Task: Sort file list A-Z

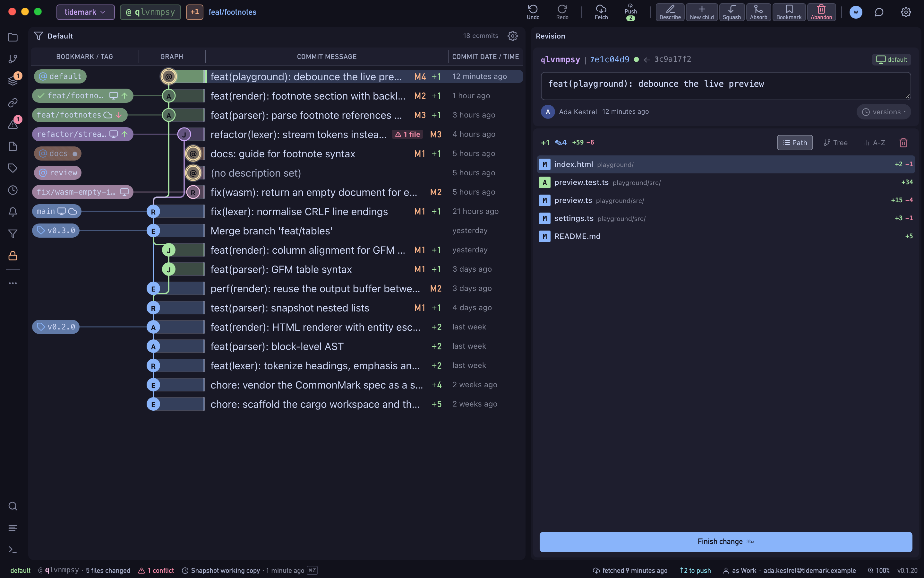Action: pyautogui.click(x=874, y=143)
